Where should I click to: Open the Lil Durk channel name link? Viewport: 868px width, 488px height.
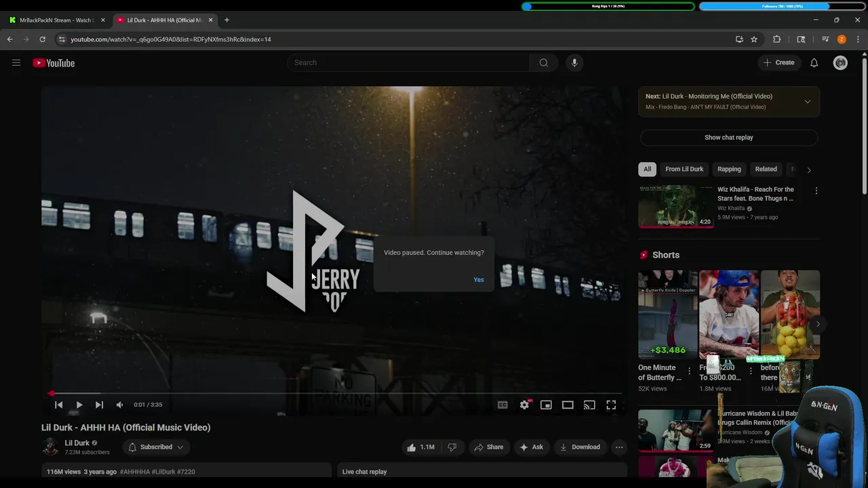pyautogui.click(x=77, y=443)
